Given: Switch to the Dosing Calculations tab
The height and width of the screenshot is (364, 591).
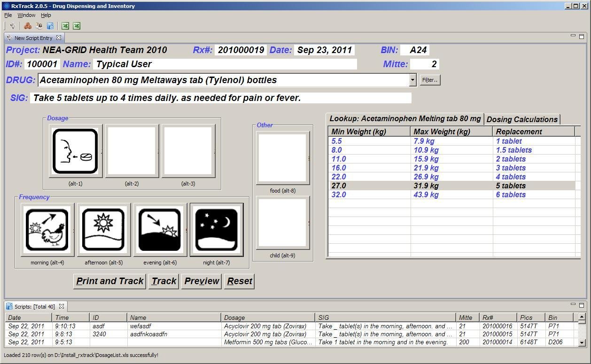Looking at the screenshot, I should pyautogui.click(x=522, y=119).
